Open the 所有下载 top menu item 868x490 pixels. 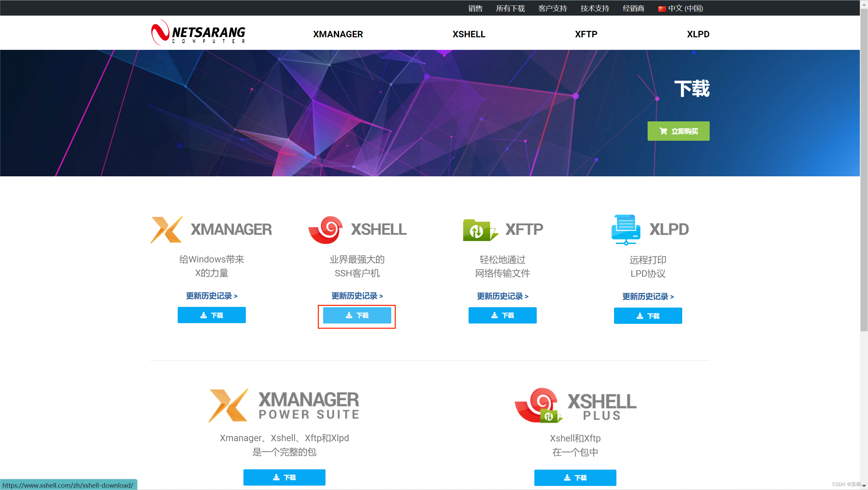click(x=510, y=8)
